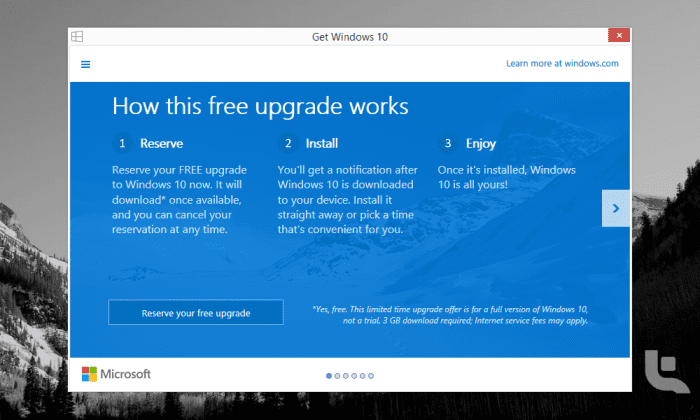Image resolution: width=700 pixels, height=420 pixels.
Task: Click the step 1 circle beside Reserve
Action: click(122, 143)
